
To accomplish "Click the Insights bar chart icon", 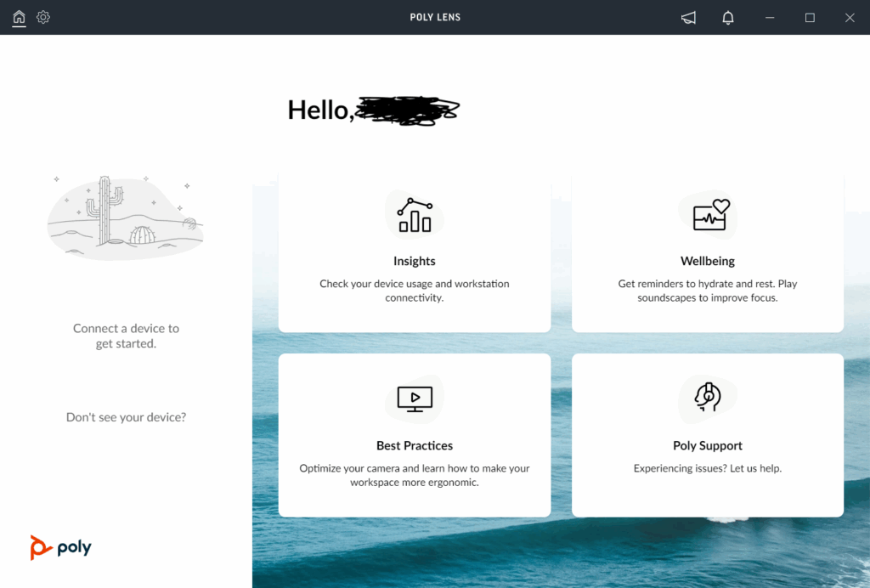I will (415, 215).
